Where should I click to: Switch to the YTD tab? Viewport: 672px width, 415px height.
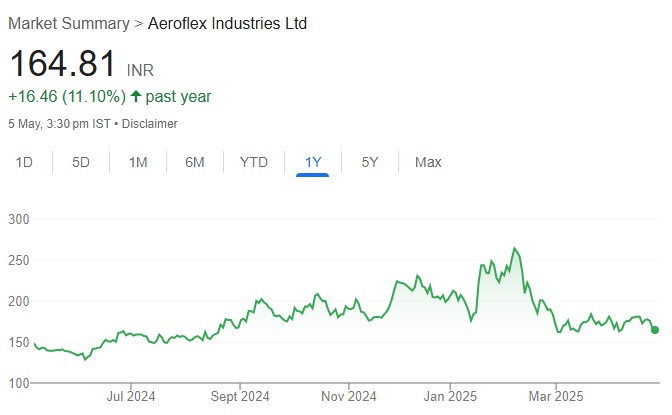click(254, 162)
